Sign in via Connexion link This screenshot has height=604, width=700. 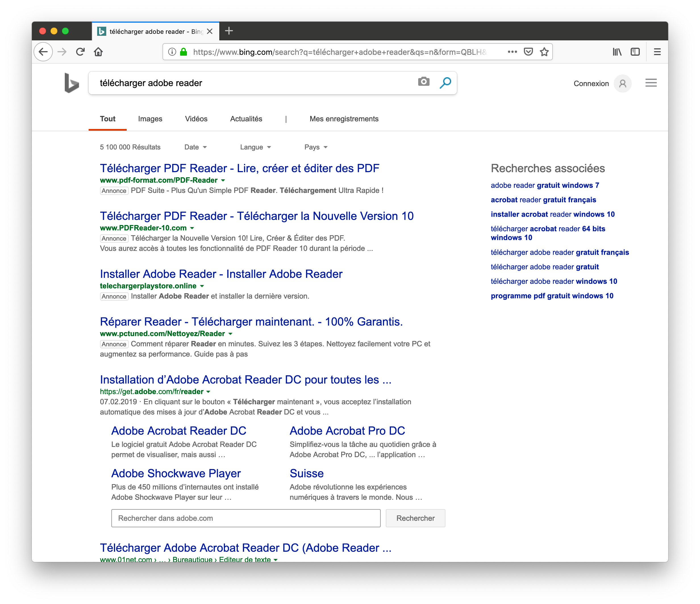click(591, 84)
